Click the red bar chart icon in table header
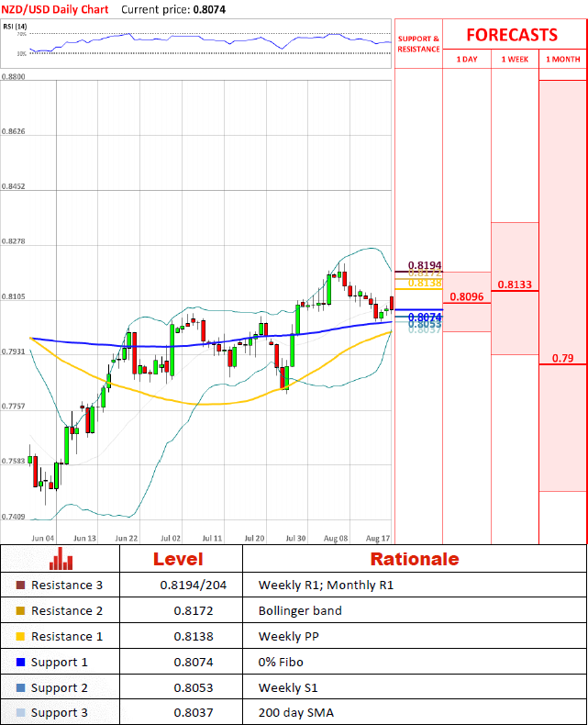The width and height of the screenshot is (588, 725). [x=61, y=559]
